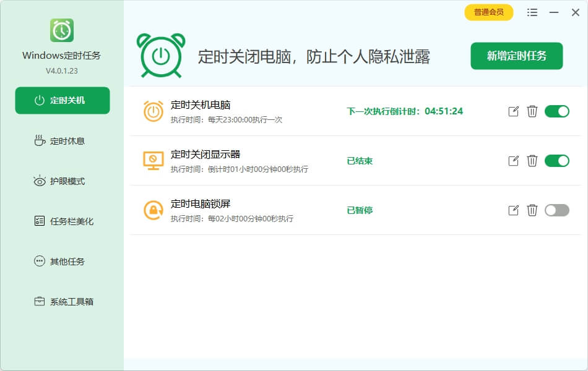The height and width of the screenshot is (371, 588).
Task: Click the orange alarm icon of 定时关机电脑
Action: 153,111
